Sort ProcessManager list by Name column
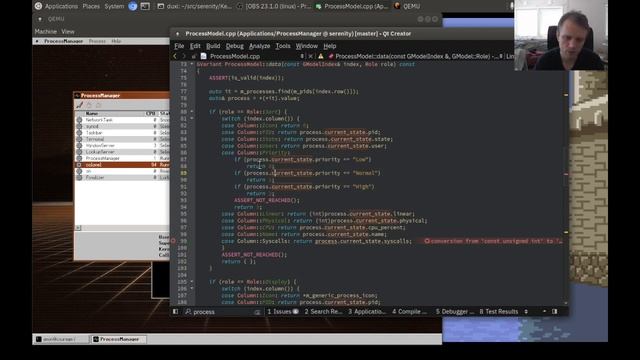The height and width of the screenshot is (360, 640). (92, 113)
